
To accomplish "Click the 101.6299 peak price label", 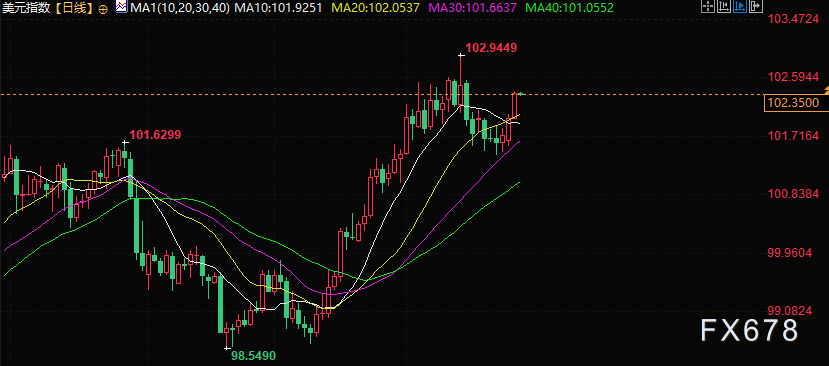I will click(155, 135).
